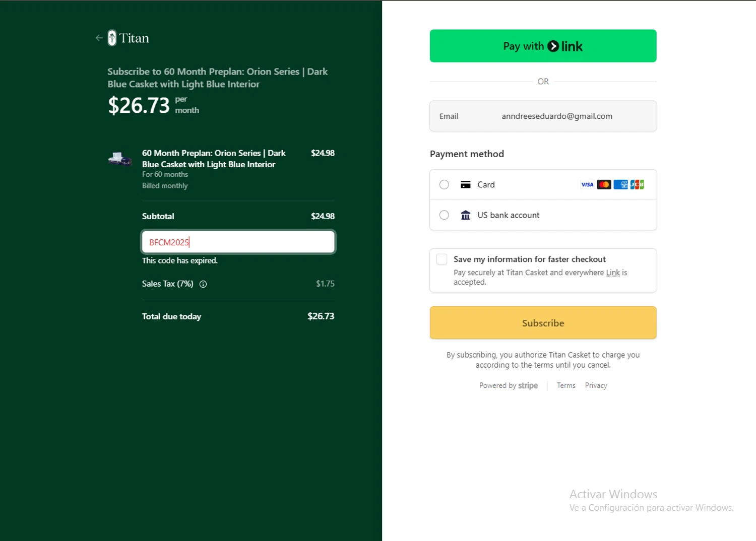Click the 'Billed monthly' text

pos(165,186)
